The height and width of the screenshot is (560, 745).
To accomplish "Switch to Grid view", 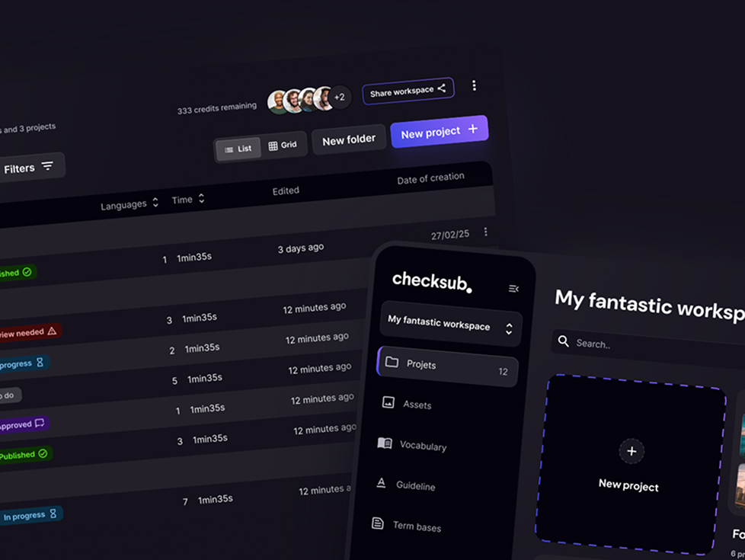I will pyautogui.click(x=283, y=145).
